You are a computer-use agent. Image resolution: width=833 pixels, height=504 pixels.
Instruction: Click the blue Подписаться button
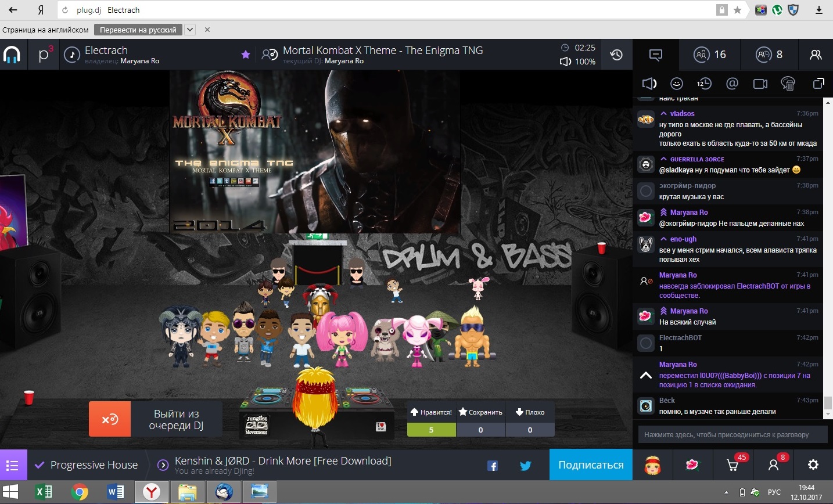tap(591, 465)
